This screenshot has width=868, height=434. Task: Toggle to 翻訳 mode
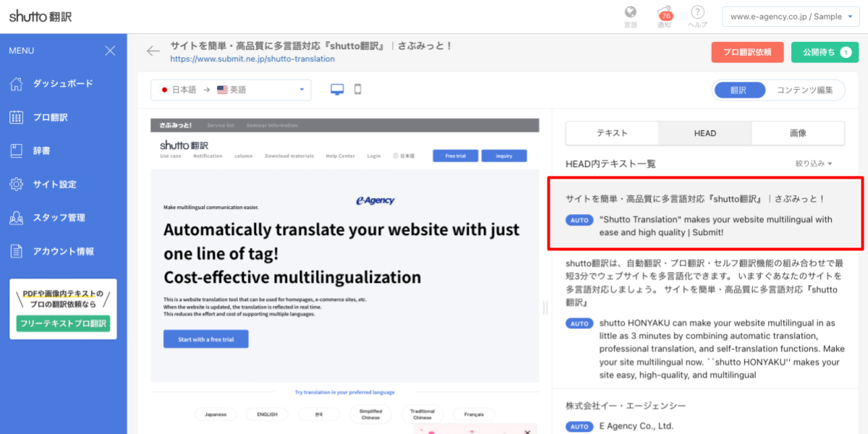click(739, 90)
